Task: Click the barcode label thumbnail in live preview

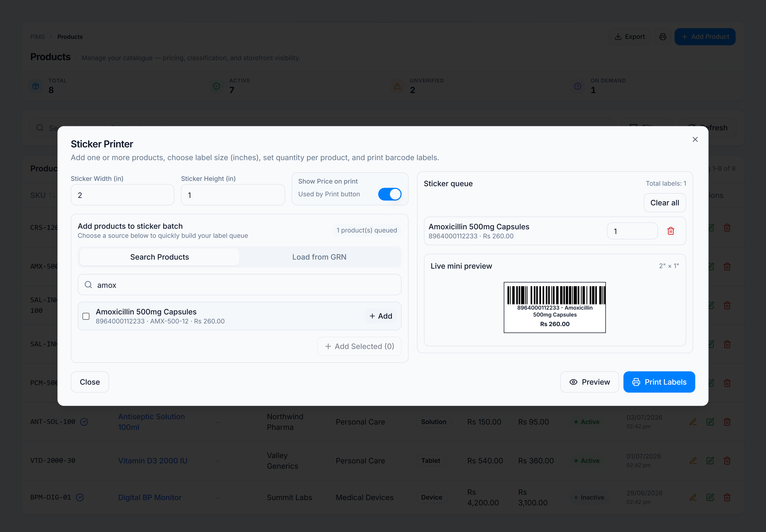Action: tap(555, 307)
